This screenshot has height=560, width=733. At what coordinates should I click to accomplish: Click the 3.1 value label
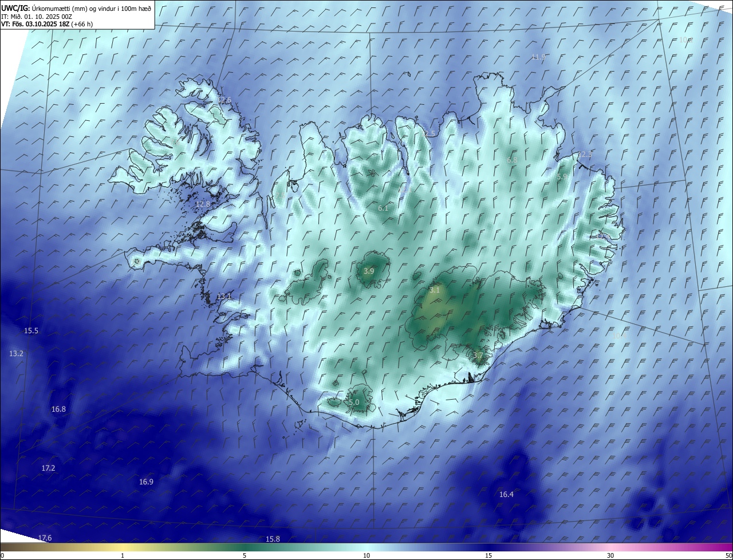[x=435, y=290]
